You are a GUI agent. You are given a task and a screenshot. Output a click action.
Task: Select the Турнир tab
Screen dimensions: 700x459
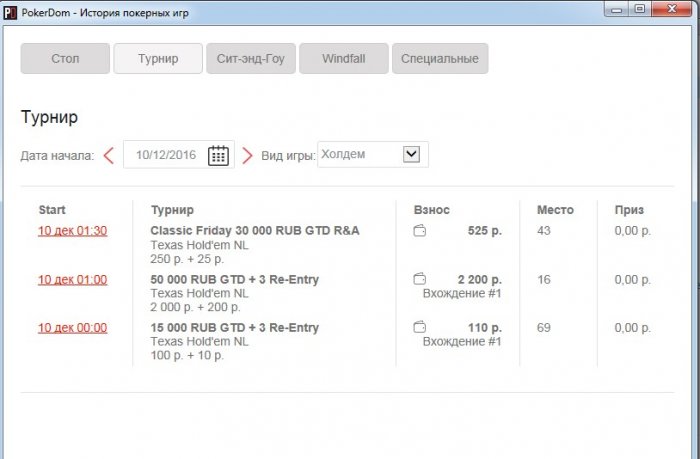[x=158, y=58]
